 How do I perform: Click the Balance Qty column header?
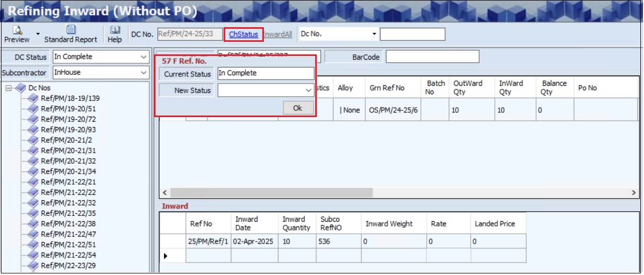click(554, 88)
